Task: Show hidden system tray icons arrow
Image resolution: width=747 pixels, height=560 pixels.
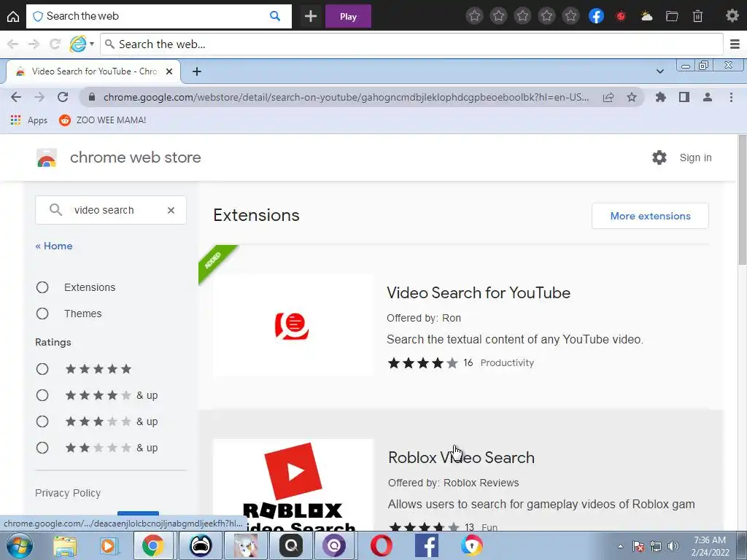Action: (x=620, y=546)
